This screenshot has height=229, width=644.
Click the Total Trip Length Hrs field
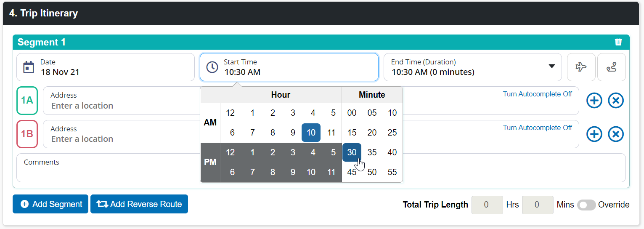(x=487, y=205)
